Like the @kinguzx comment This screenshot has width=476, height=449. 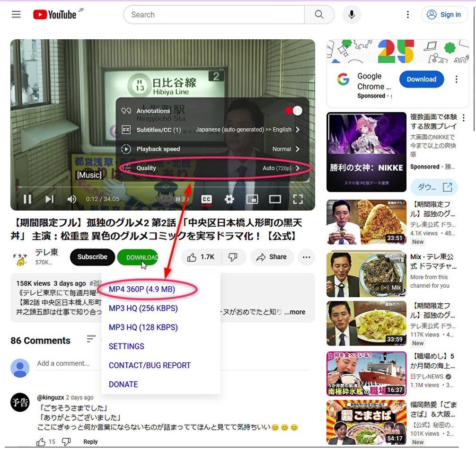pyautogui.click(x=41, y=442)
